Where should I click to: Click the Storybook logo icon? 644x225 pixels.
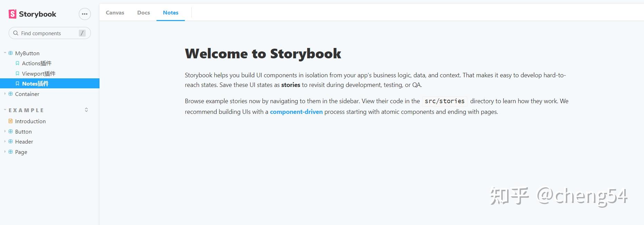click(x=12, y=14)
